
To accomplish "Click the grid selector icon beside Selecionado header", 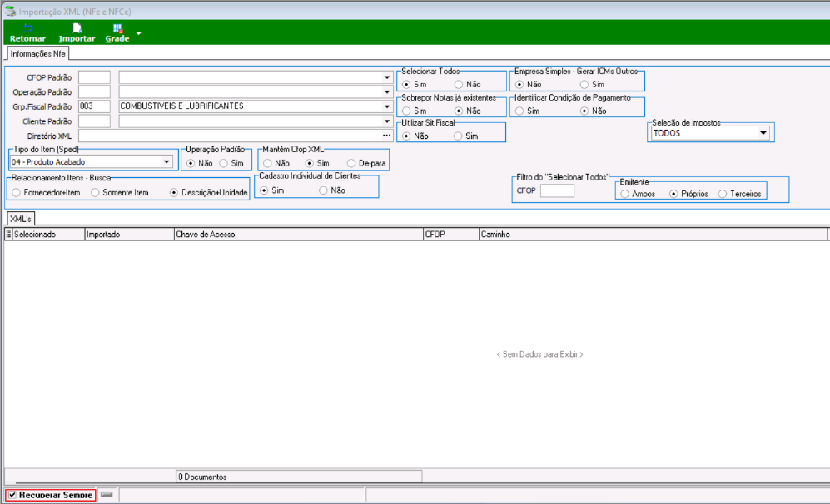I will point(8,235).
